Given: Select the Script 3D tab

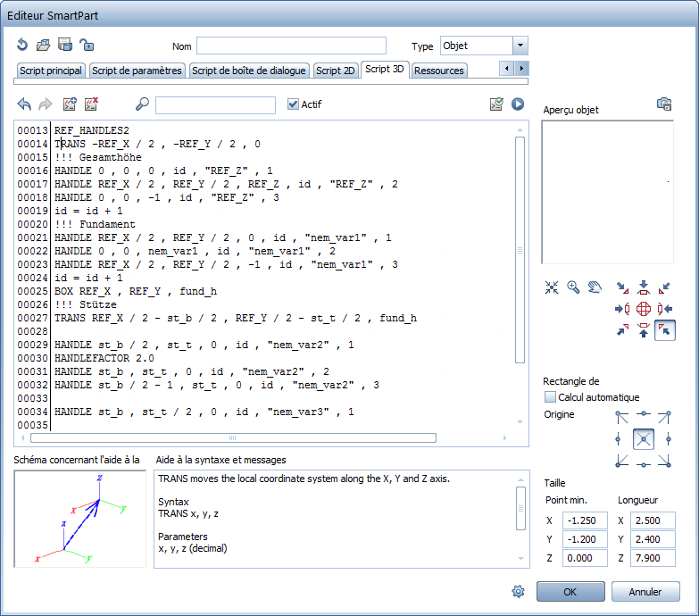Looking at the screenshot, I should 385,69.
